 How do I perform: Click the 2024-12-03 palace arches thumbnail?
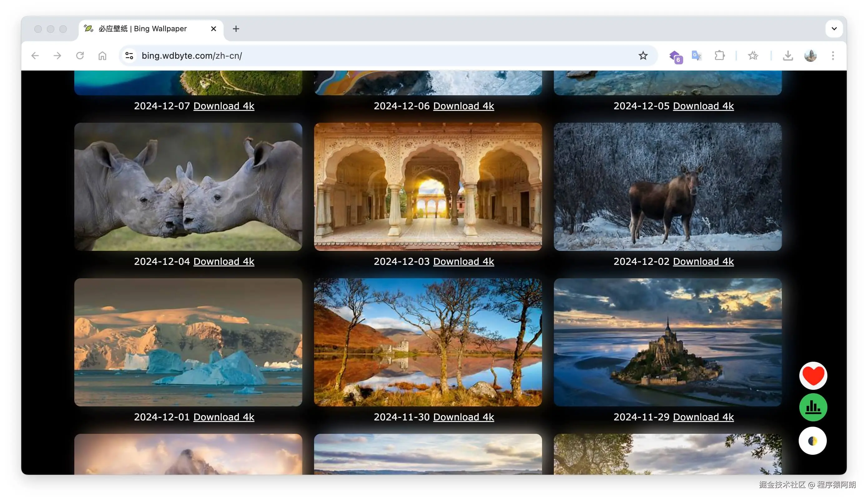tap(428, 186)
